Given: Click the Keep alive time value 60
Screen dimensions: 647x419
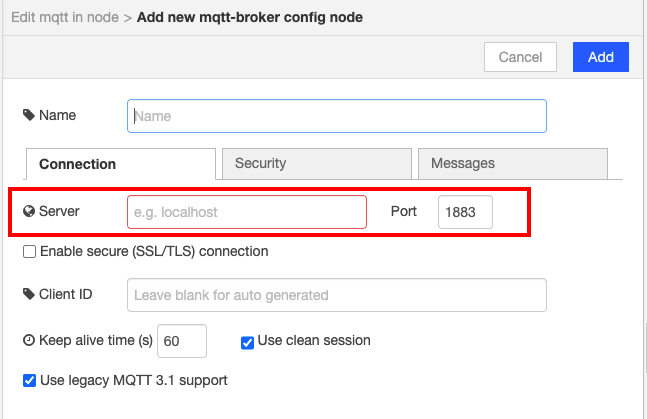Looking at the screenshot, I should click(x=182, y=341).
